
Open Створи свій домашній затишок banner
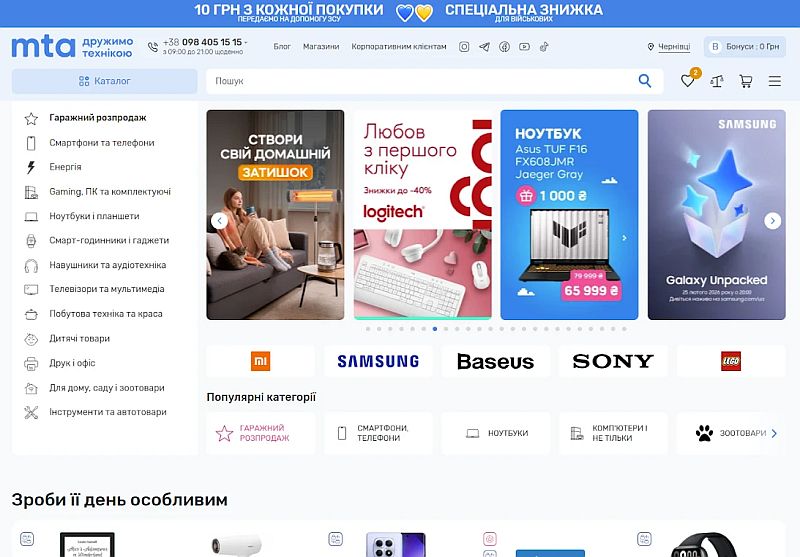tap(276, 215)
